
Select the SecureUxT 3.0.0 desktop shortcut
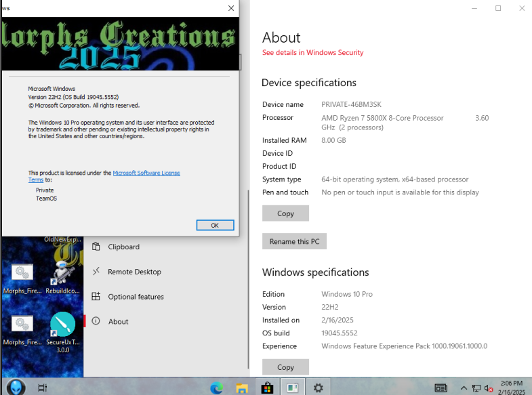[x=63, y=332]
